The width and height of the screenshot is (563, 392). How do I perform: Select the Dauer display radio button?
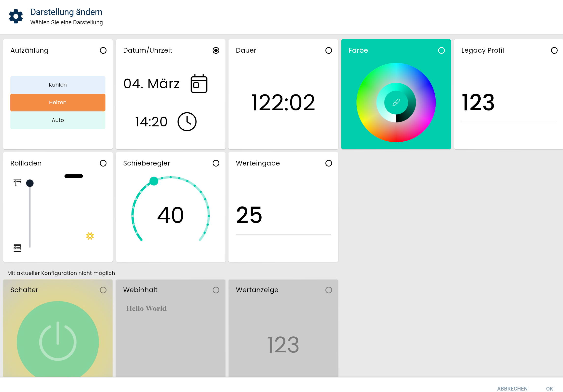pyautogui.click(x=329, y=50)
